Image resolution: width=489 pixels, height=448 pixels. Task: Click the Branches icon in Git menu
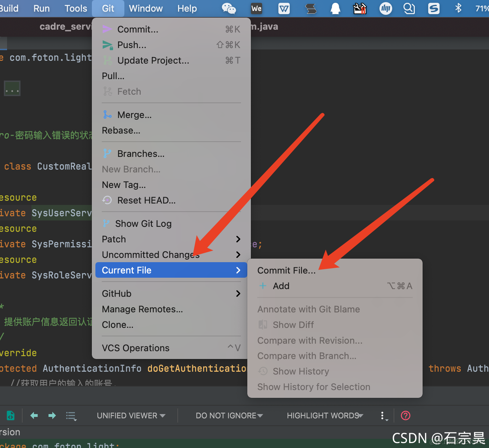tap(107, 153)
